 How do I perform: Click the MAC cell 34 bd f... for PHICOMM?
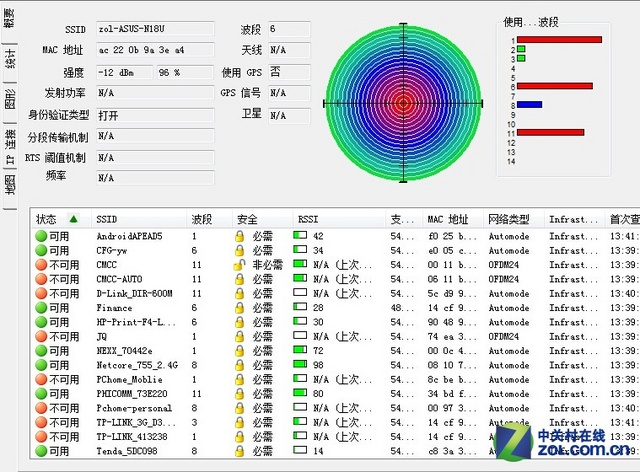click(451, 394)
